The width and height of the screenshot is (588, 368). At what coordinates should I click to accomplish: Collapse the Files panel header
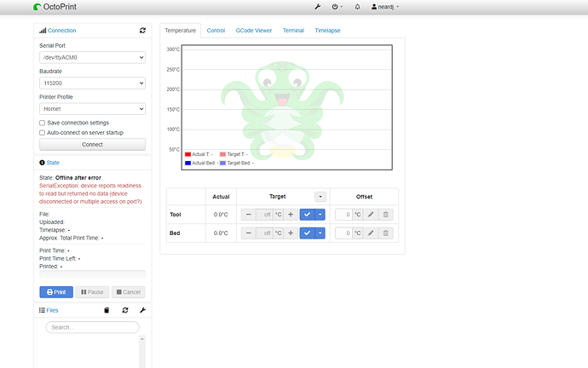(49, 310)
